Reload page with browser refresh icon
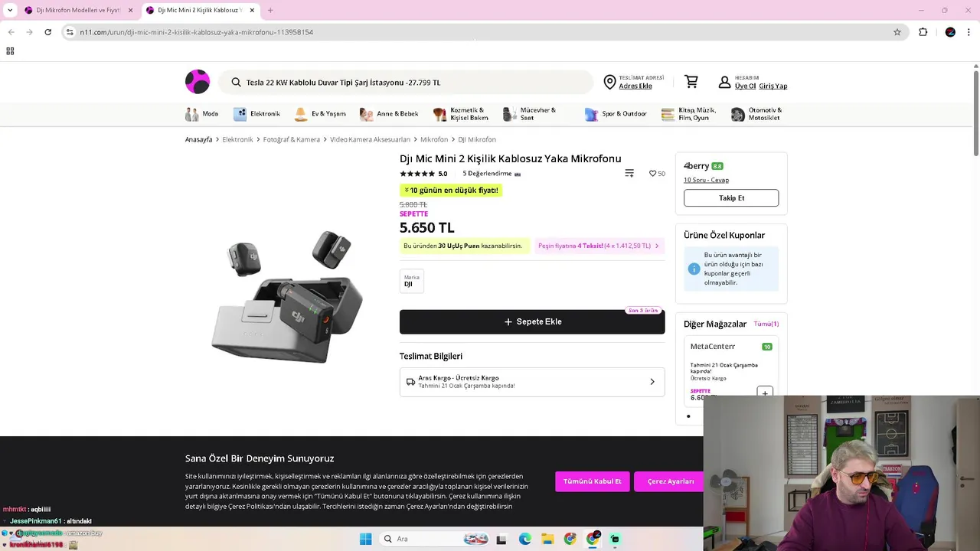 tap(47, 32)
